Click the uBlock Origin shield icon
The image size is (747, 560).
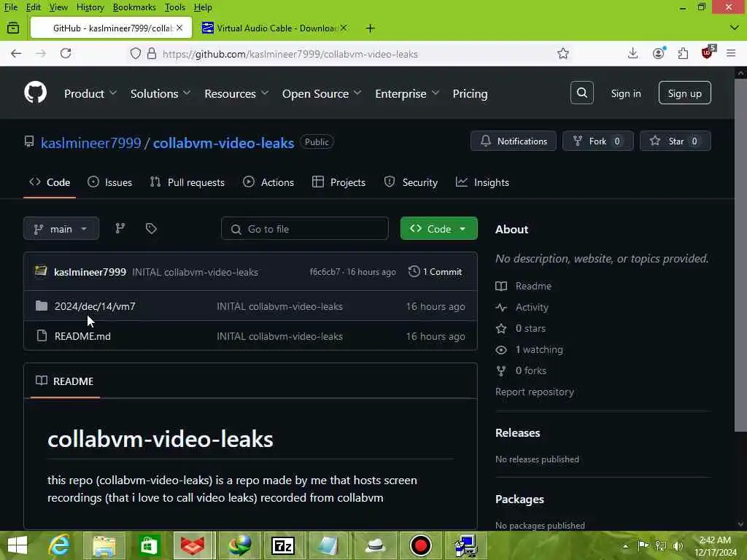(708, 52)
